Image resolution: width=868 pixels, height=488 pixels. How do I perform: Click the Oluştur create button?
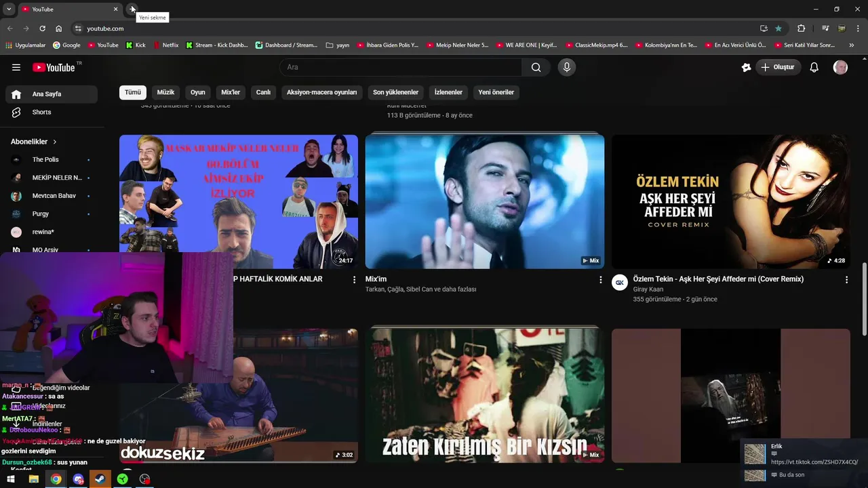coord(778,67)
